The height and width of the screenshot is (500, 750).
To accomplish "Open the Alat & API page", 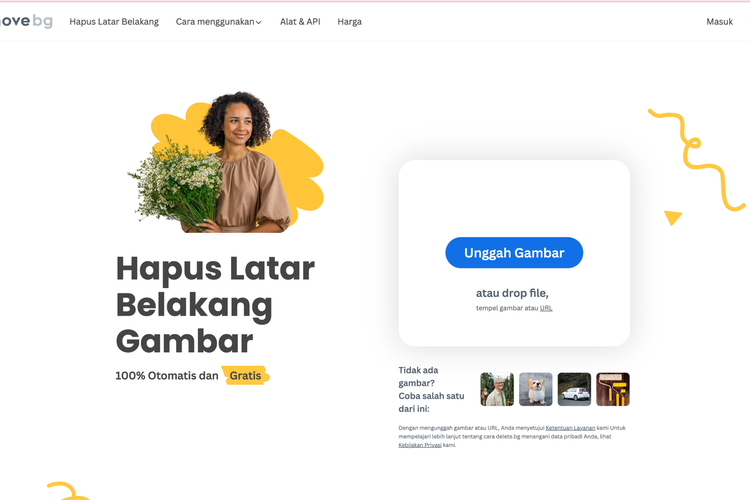I will tap(300, 22).
